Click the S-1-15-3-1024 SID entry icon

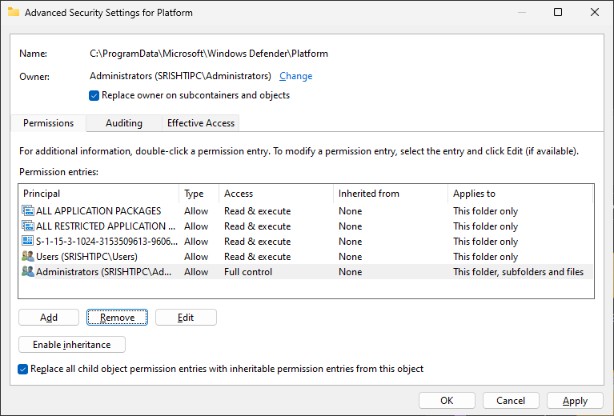[27, 241]
